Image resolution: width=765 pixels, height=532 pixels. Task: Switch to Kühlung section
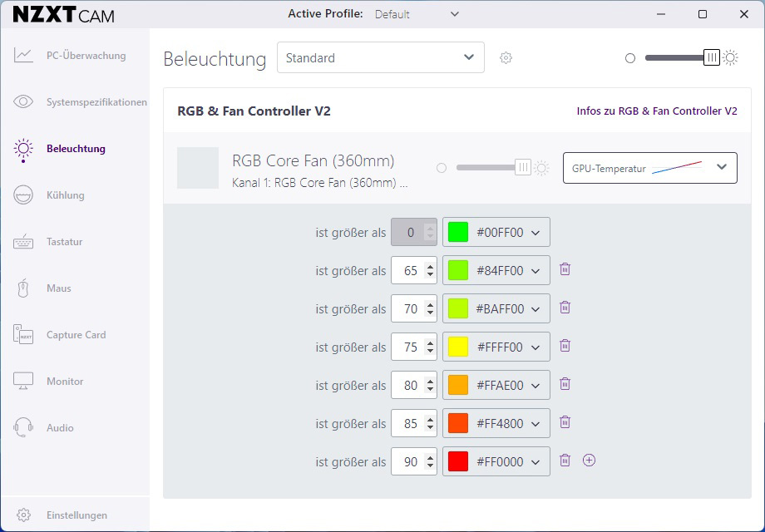66,195
